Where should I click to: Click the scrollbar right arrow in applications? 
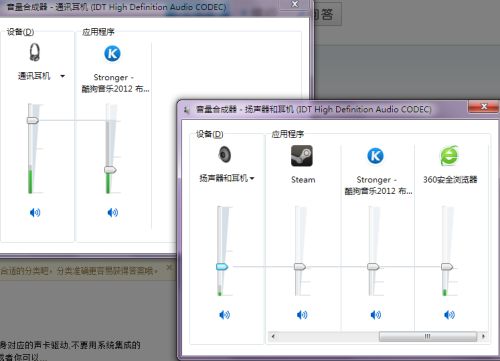pos(483,336)
